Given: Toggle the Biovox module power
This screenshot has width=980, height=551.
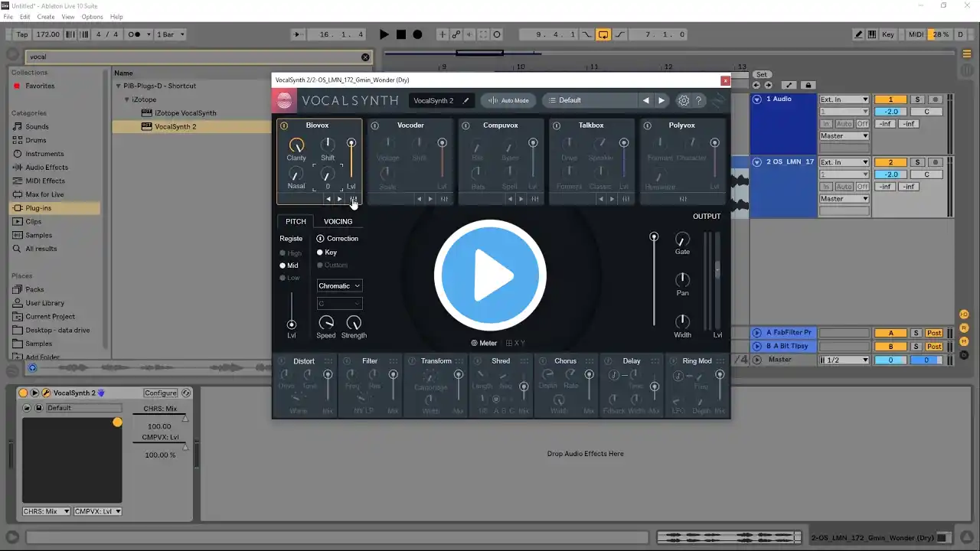Looking at the screenshot, I should 284,126.
